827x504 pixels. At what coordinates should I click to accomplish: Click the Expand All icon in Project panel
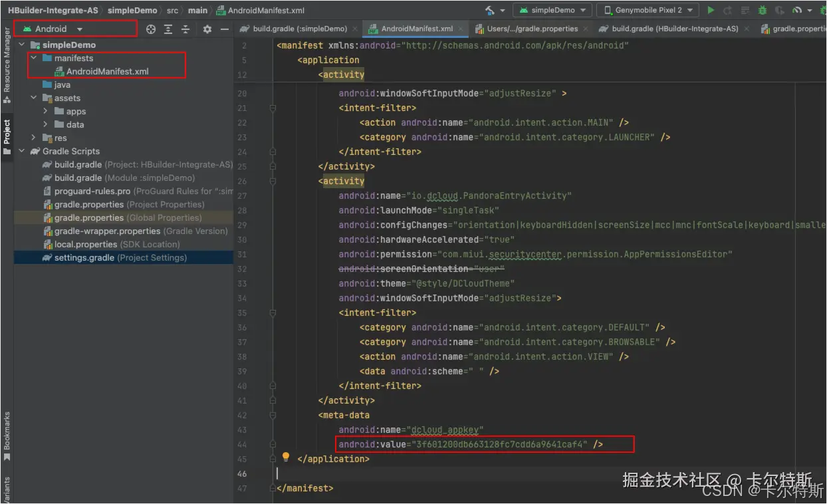point(168,29)
